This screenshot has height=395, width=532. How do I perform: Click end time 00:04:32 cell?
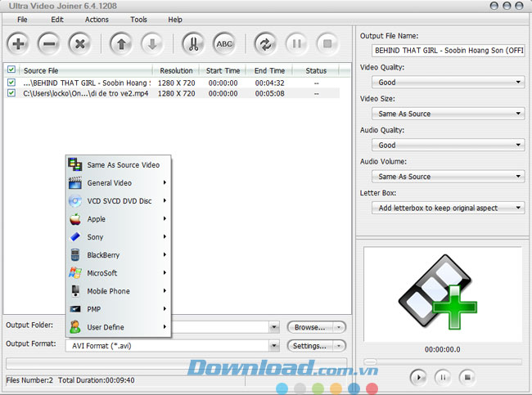click(270, 83)
